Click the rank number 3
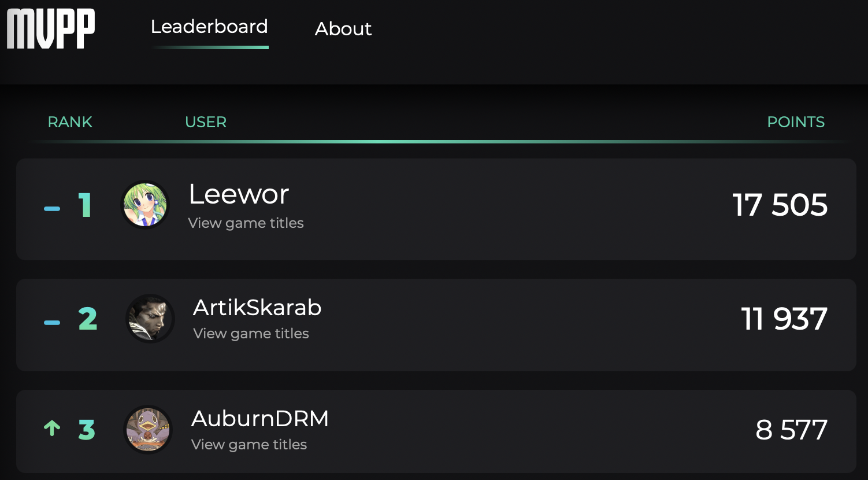Viewport: 868px width, 480px height. click(x=87, y=430)
